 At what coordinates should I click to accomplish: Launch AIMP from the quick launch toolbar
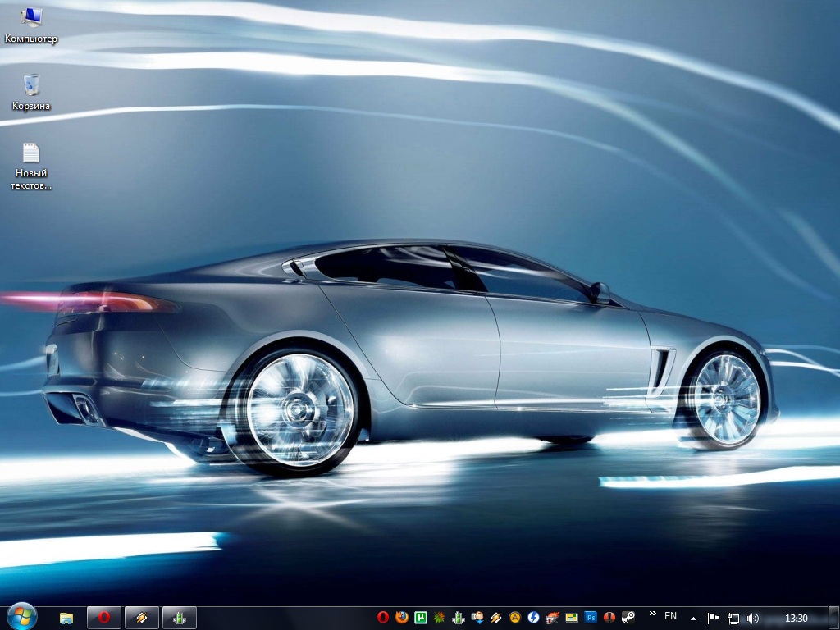click(515, 617)
